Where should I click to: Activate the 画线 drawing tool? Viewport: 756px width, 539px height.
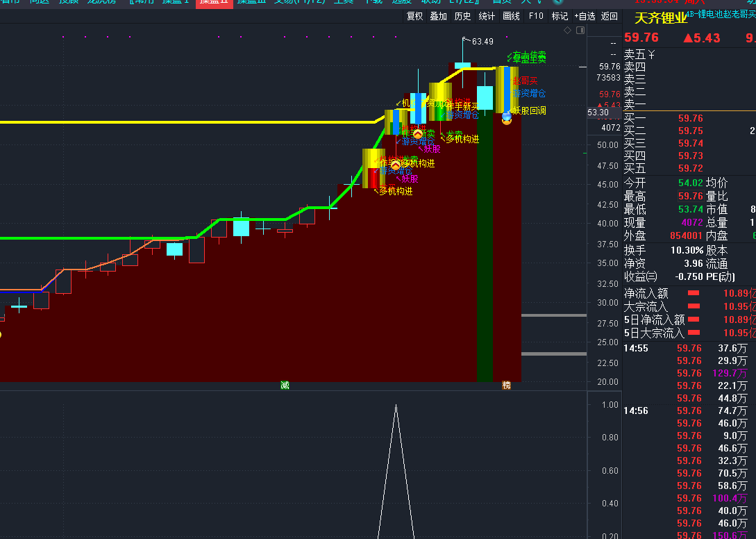511,17
